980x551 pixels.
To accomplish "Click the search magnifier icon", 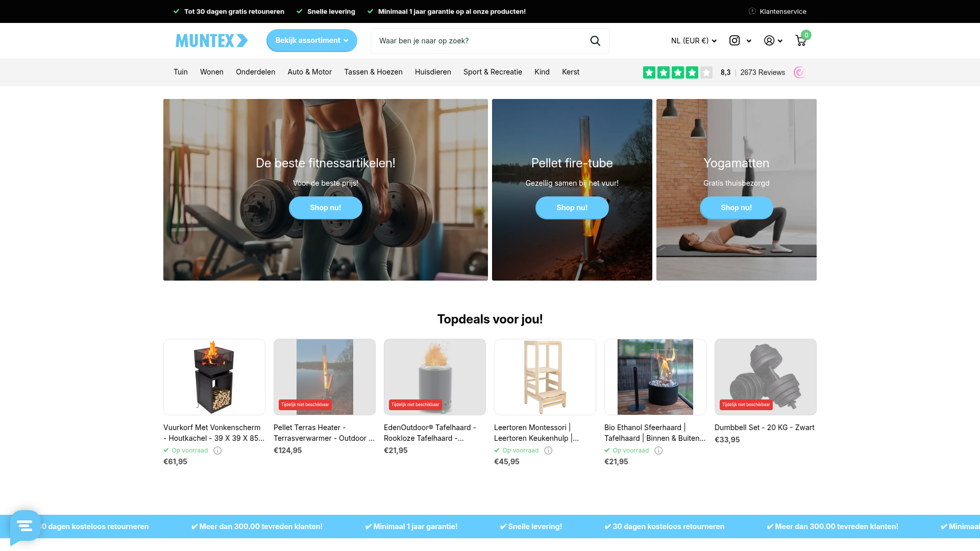I will [x=595, y=41].
